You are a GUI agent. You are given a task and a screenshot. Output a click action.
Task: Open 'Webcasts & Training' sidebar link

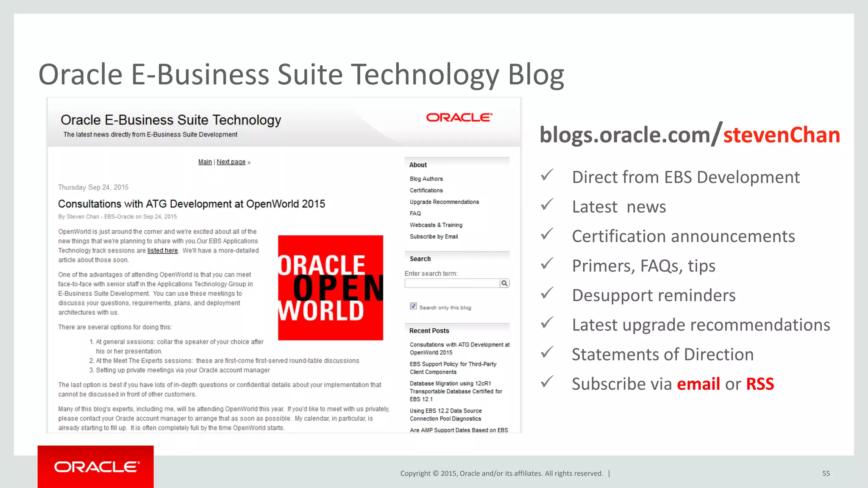pyautogui.click(x=436, y=225)
